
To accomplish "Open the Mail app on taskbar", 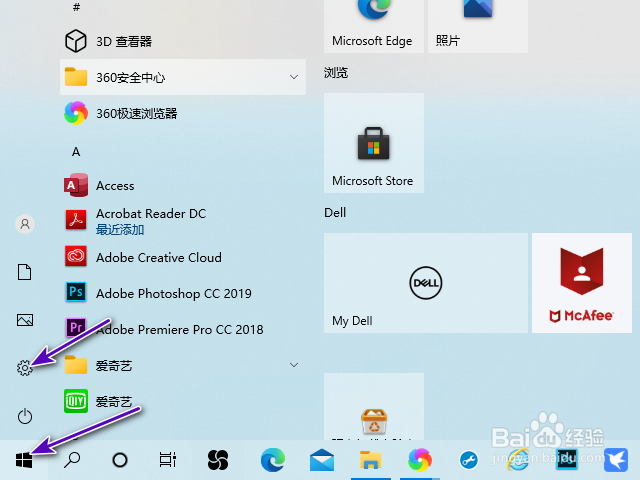I will point(322,460).
